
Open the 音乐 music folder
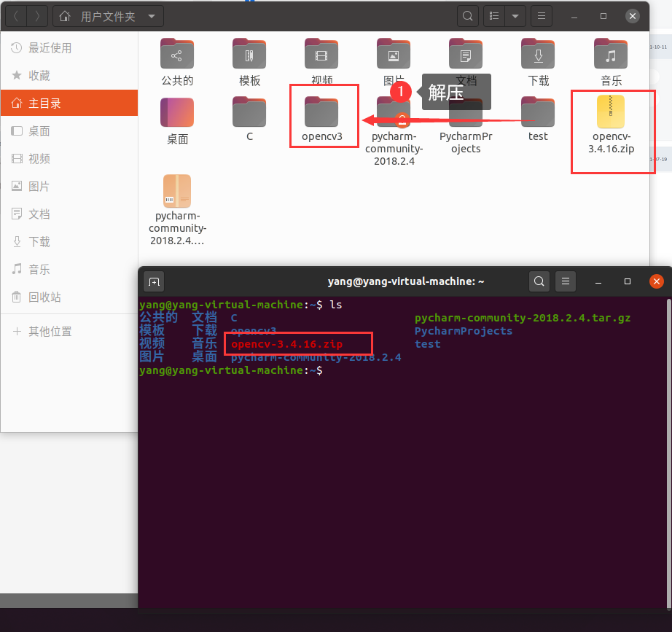611,53
